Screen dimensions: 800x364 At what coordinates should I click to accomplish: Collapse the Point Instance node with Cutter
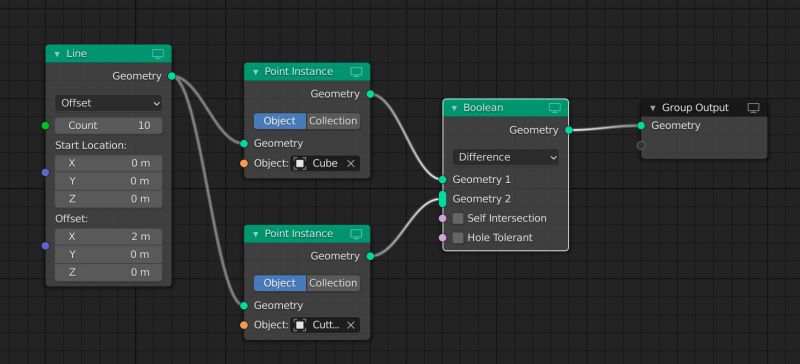coord(256,234)
